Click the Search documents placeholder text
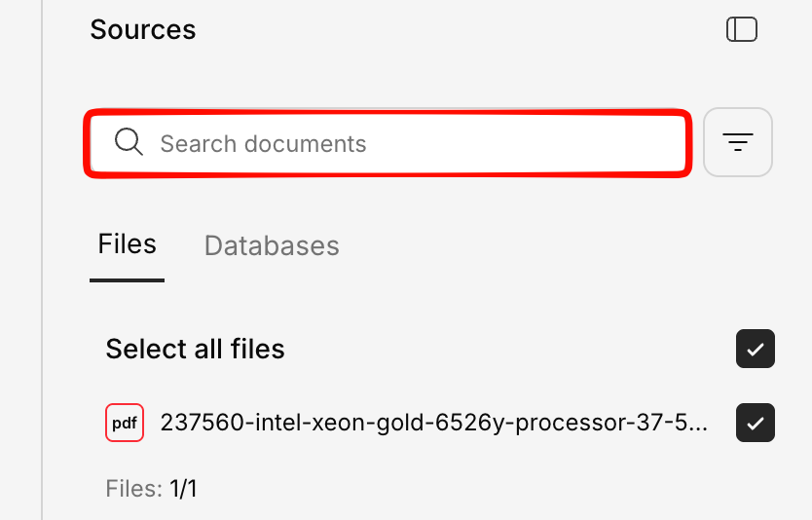812x520 pixels. [263, 144]
